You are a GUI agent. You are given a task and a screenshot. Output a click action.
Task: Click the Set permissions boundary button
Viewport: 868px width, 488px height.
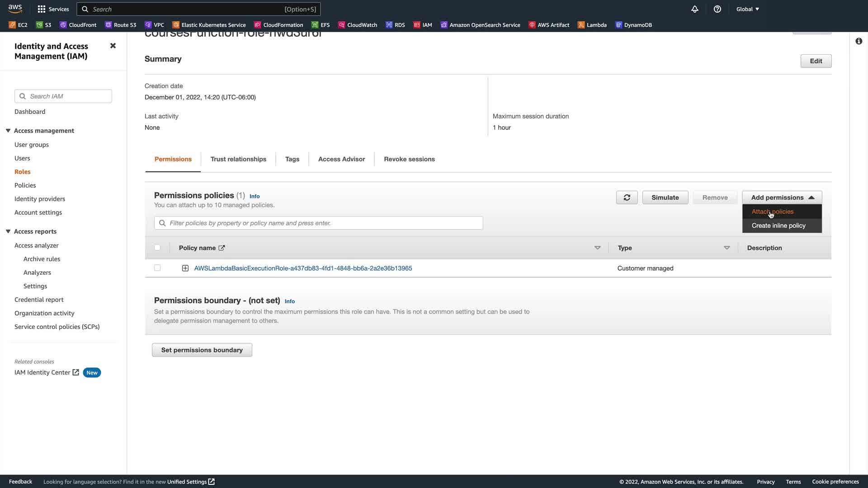(x=202, y=350)
